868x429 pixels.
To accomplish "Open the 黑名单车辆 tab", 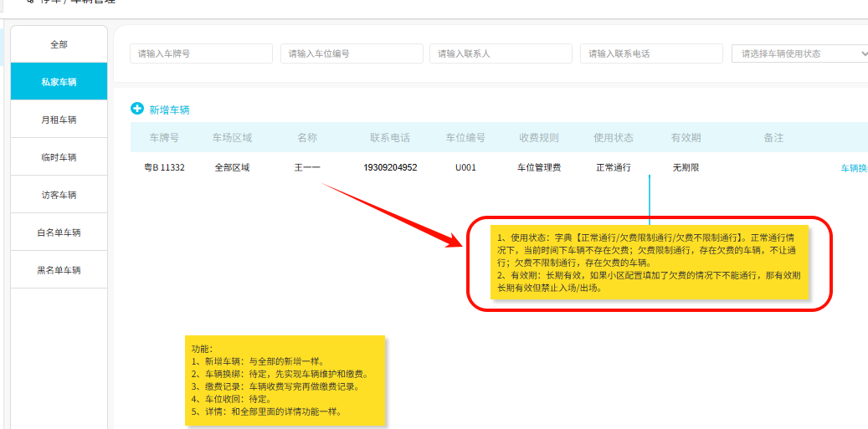I will (59, 270).
